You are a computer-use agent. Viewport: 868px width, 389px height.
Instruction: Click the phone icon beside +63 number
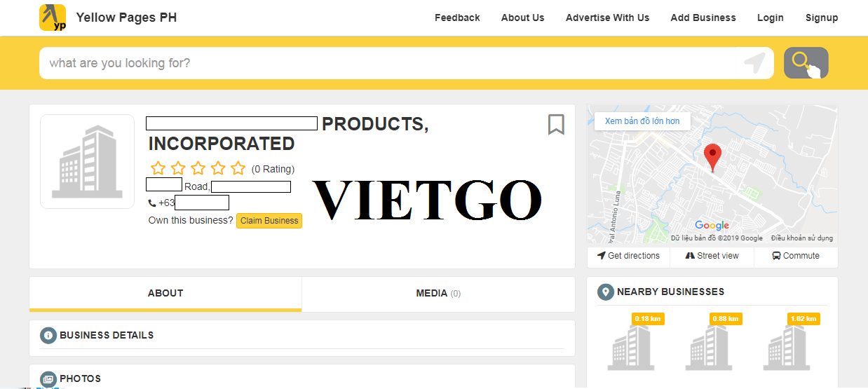[x=152, y=203]
